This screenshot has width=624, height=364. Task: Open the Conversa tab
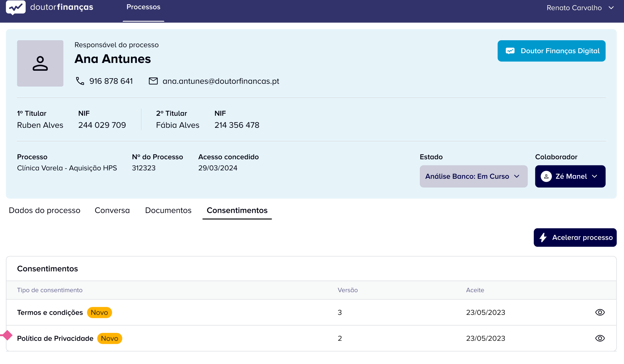112,211
